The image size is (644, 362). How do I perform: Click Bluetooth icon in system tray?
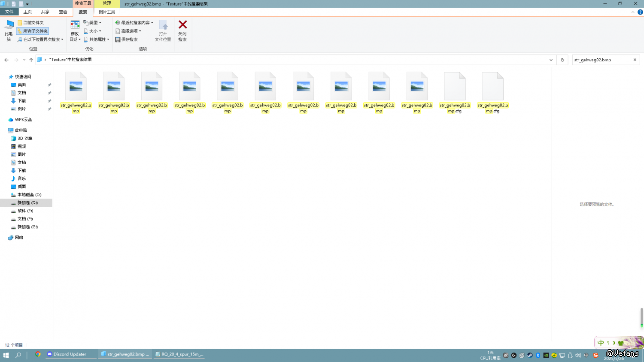(538, 355)
